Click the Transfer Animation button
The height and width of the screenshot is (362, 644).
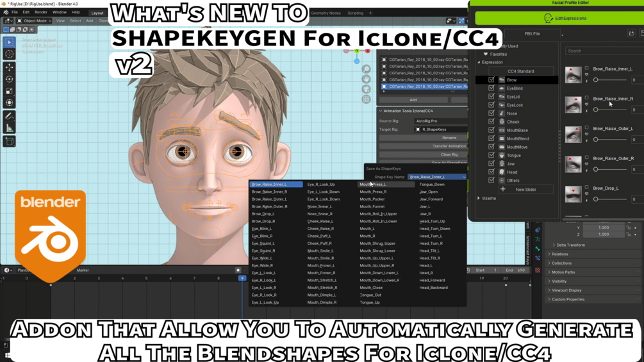pos(423,146)
